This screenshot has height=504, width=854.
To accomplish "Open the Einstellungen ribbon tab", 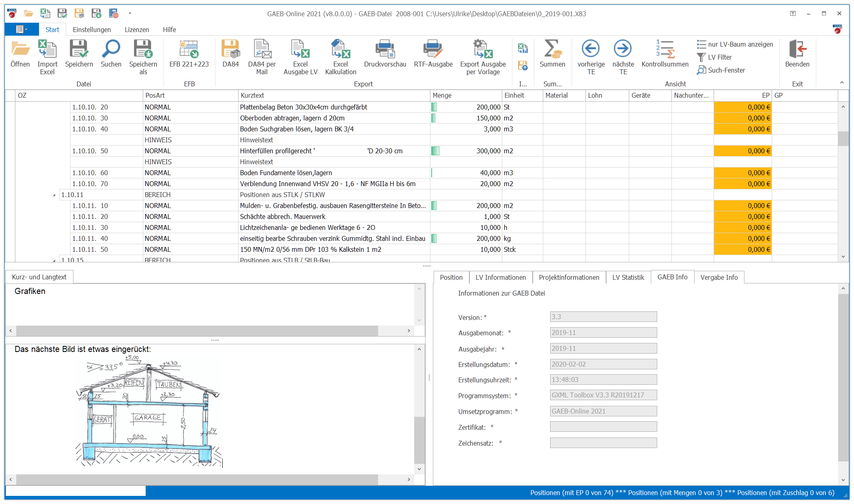I will click(92, 30).
